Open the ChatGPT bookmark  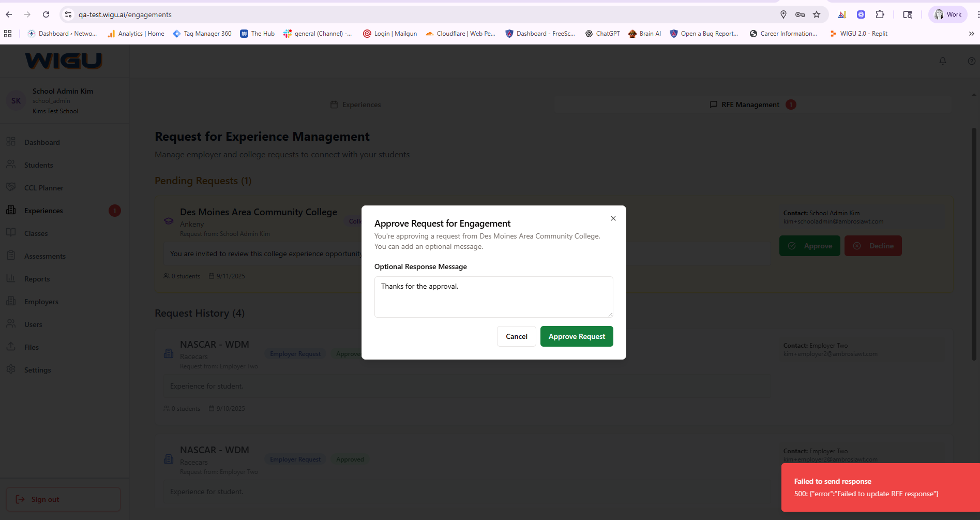tap(602, 34)
